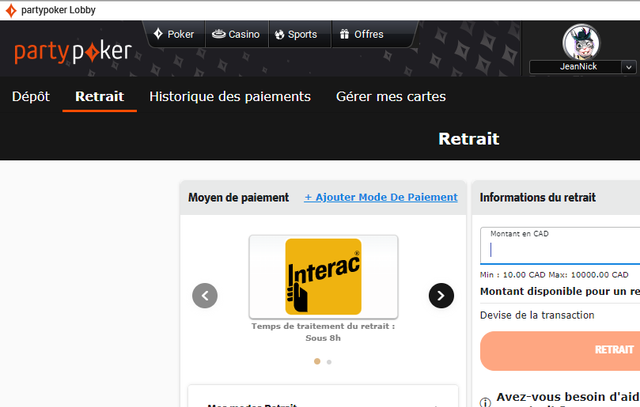640x407 pixels.
Task: Click the partypoker Lobby title icon
Action: coord(11,10)
